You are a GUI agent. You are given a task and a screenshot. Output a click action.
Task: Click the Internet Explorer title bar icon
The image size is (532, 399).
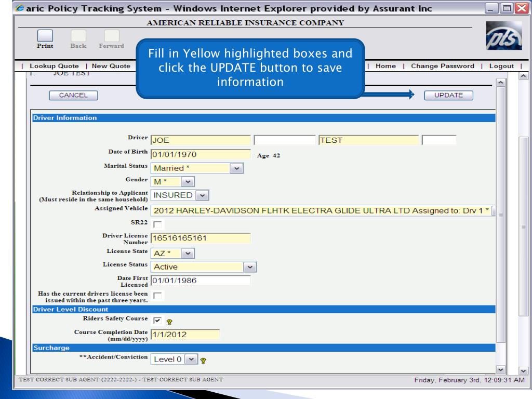(20, 8)
